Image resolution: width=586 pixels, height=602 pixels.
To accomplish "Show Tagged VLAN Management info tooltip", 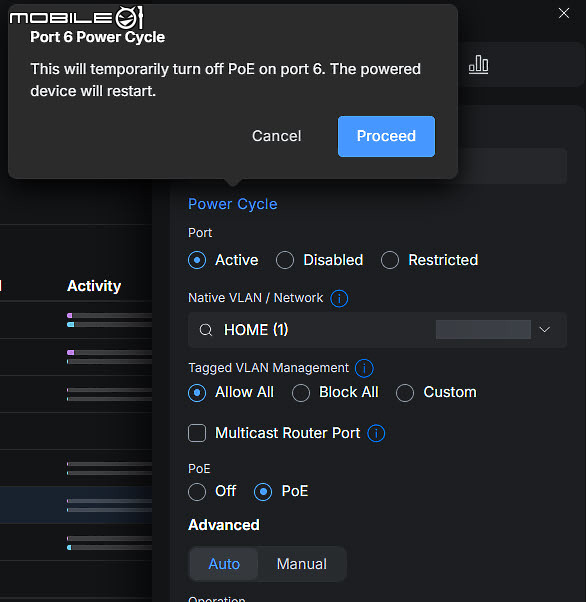I will pos(364,368).
